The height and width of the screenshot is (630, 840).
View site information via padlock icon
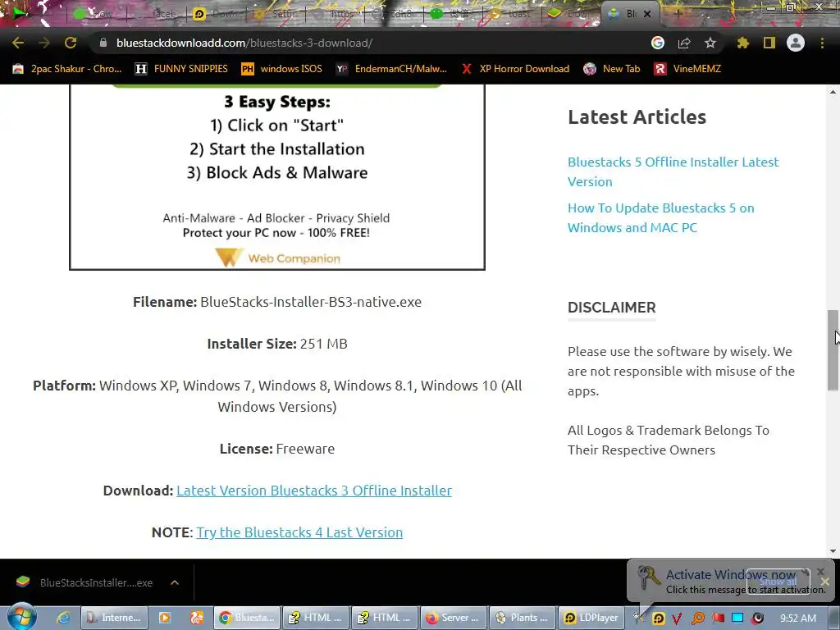point(103,43)
